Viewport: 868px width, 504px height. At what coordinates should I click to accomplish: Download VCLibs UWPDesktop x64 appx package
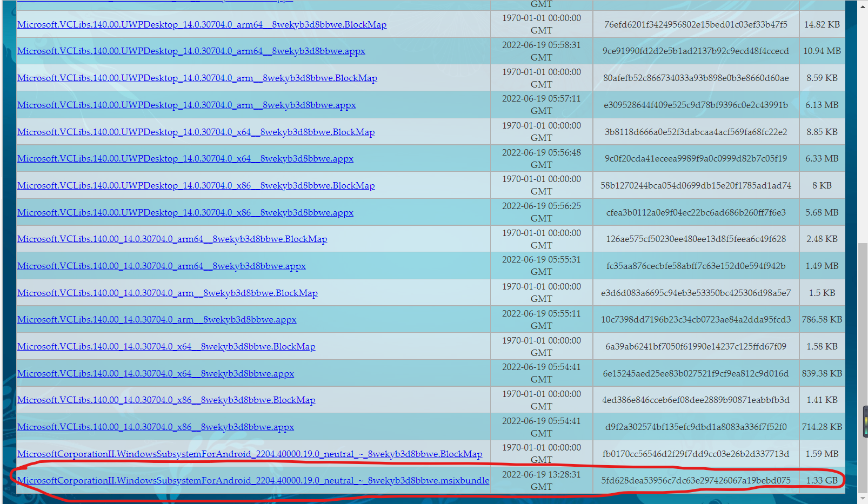185,158
